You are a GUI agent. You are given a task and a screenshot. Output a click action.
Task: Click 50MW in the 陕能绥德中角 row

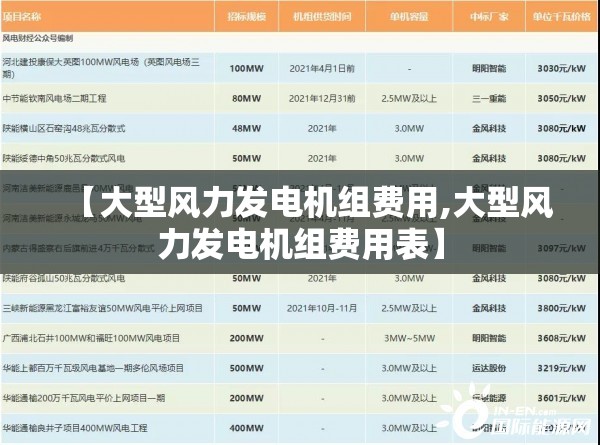pyautogui.click(x=246, y=158)
